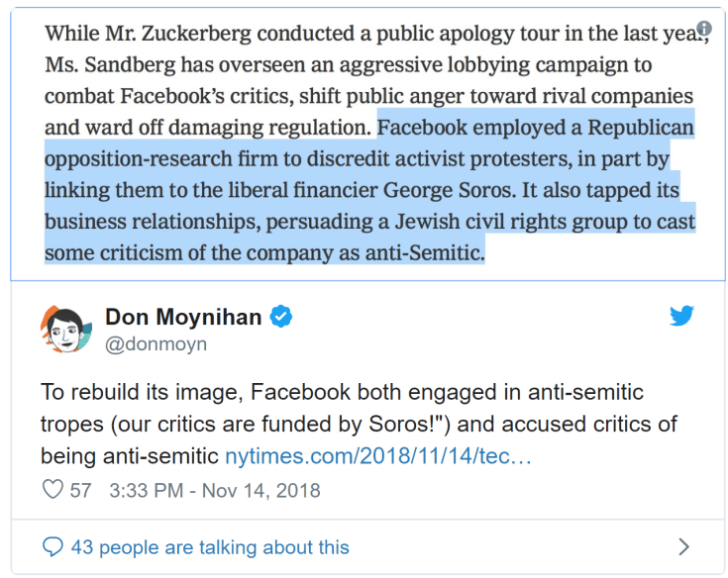Click the Twitter bird logo

[x=681, y=317]
